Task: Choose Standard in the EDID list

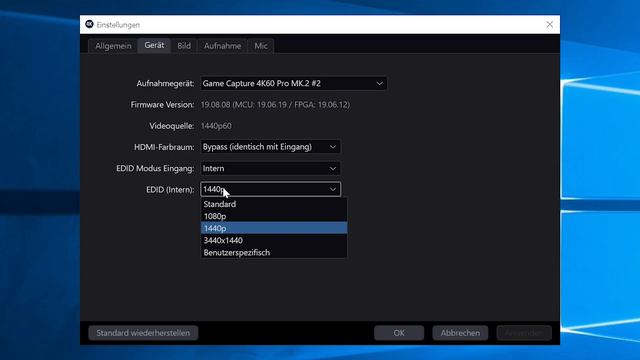Action: (x=274, y=204)
